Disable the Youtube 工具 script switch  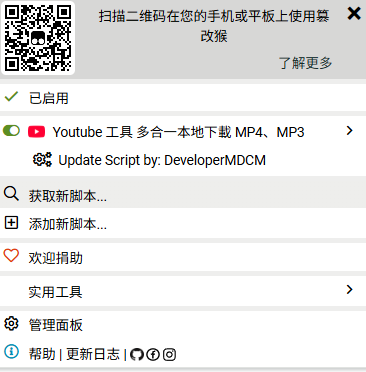pos(11,131)
